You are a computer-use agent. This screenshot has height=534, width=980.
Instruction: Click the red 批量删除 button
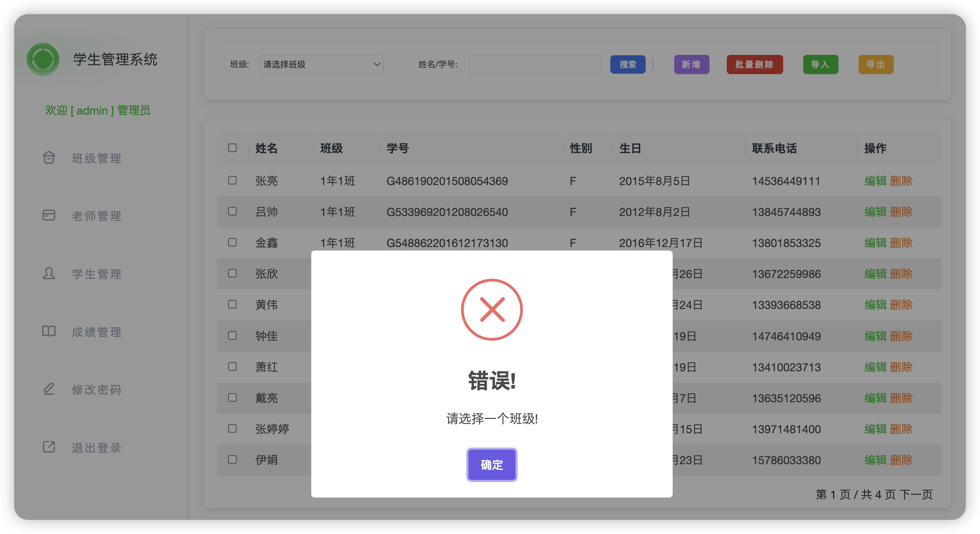[755, 65]
